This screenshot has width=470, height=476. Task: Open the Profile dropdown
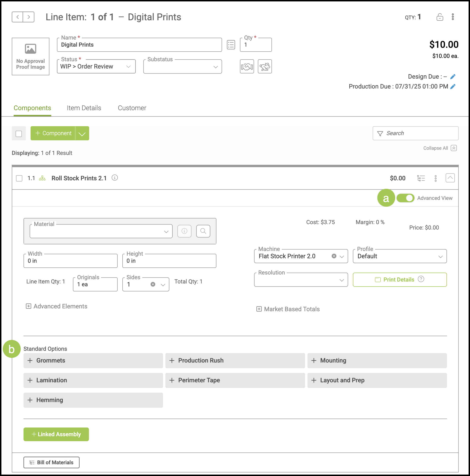pyautogui.click(x=399, y=256)
